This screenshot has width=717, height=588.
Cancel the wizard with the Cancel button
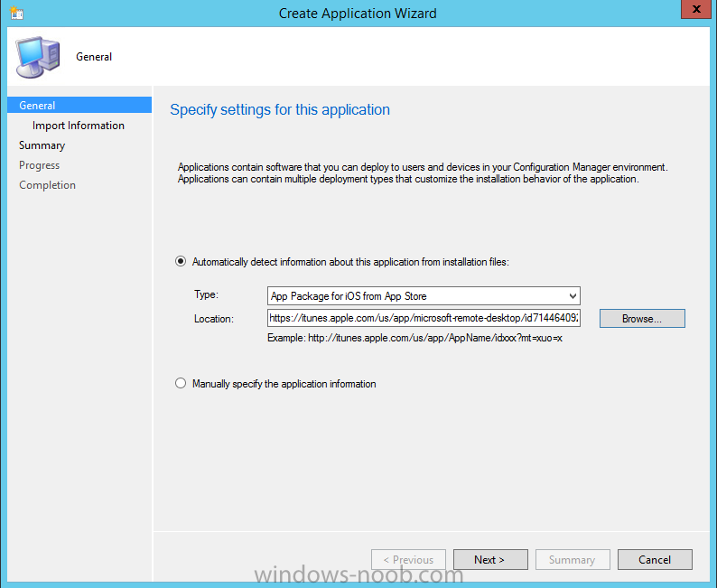coord(655,560)
